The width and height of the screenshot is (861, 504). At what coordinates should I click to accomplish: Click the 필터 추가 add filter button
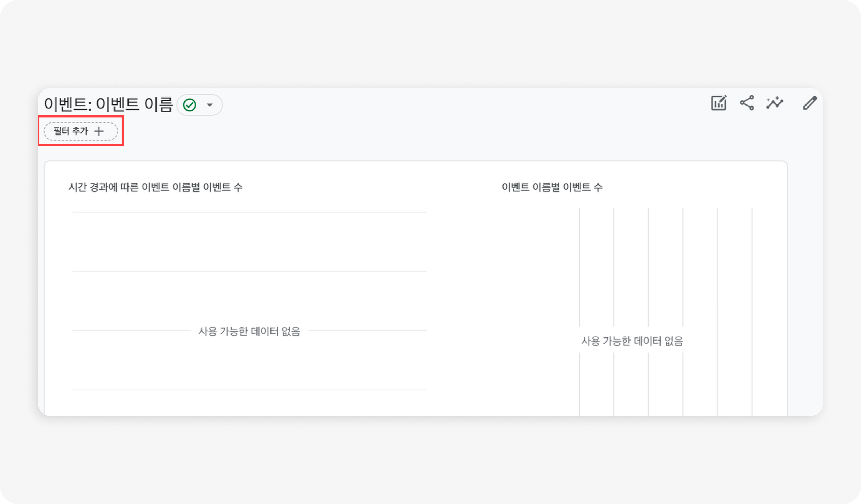81,131
